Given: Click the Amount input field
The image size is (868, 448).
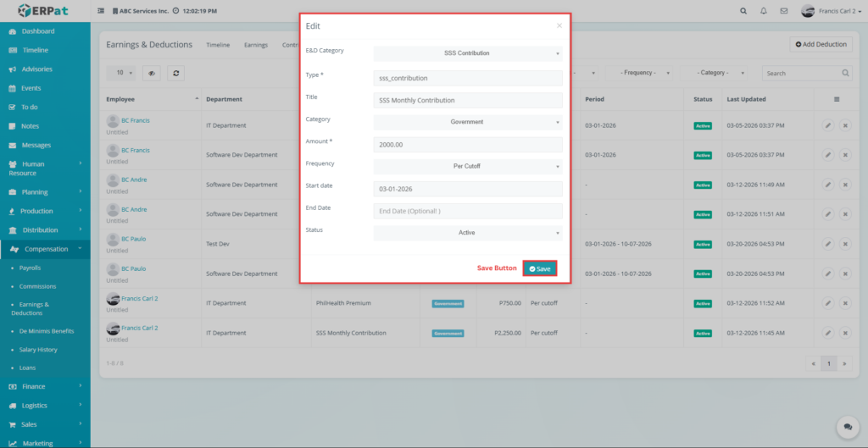Looking at the screenshot, I should click(x=468, y=144).
